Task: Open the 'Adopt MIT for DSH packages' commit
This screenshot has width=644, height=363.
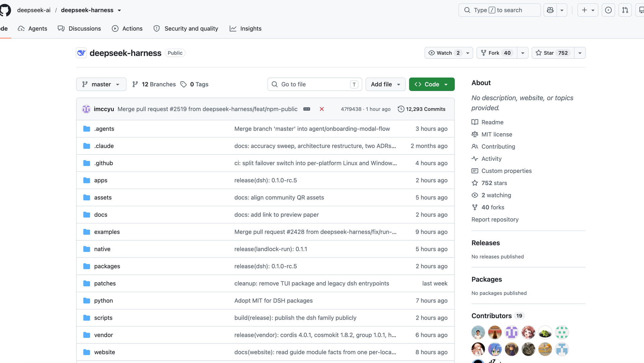Action: pos(273,301)
